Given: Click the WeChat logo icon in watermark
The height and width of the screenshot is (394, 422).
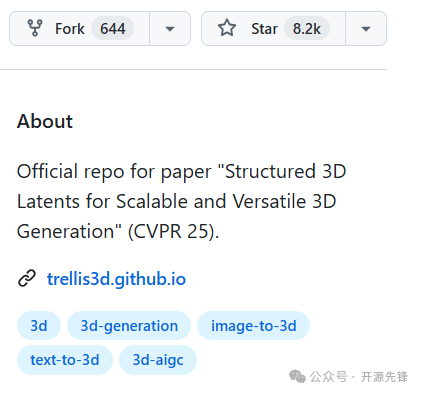Looking at the screenshot, I should click(297, 377).
